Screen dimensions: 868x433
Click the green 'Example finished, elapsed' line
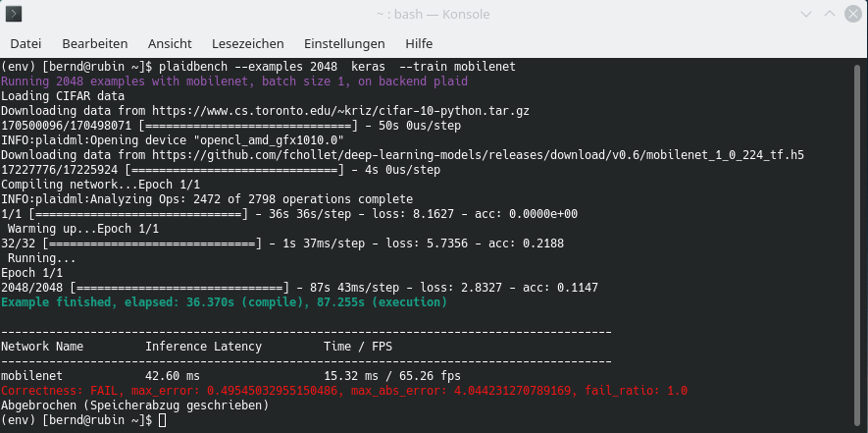point(224,302)
